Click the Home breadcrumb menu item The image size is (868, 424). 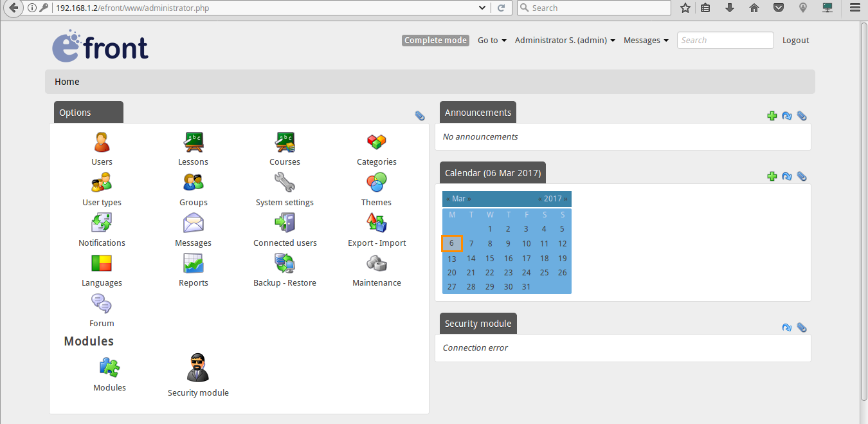point(67,82)
